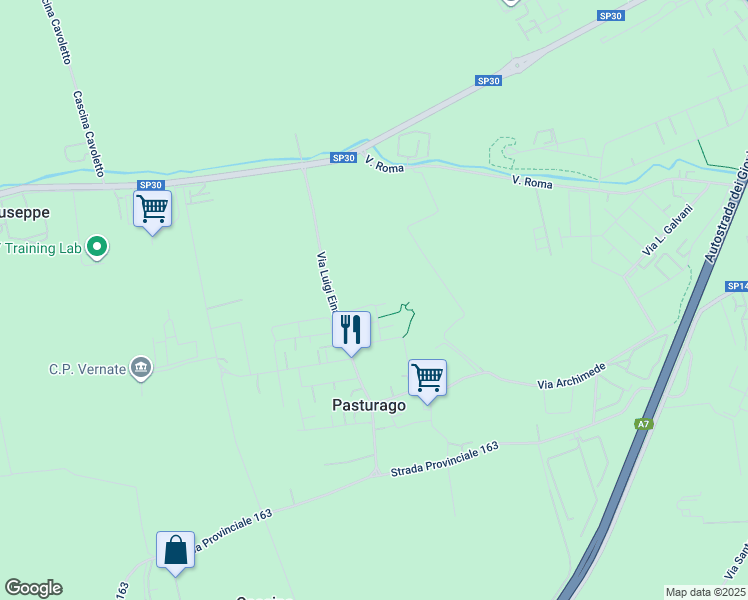Select the Cascina Cavoletto road label

(88, 134)
